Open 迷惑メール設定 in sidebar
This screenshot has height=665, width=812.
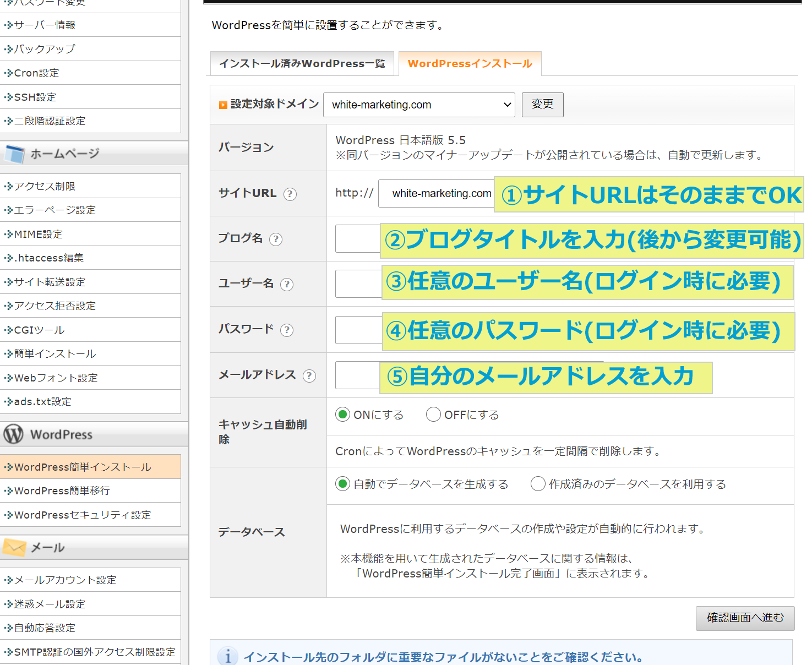[90, 604]
